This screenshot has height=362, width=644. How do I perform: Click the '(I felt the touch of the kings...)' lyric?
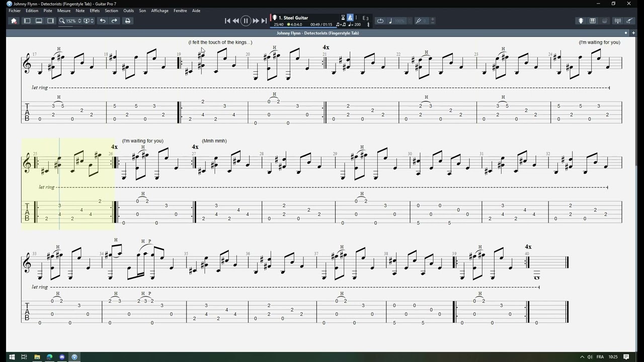pos(220,42)
